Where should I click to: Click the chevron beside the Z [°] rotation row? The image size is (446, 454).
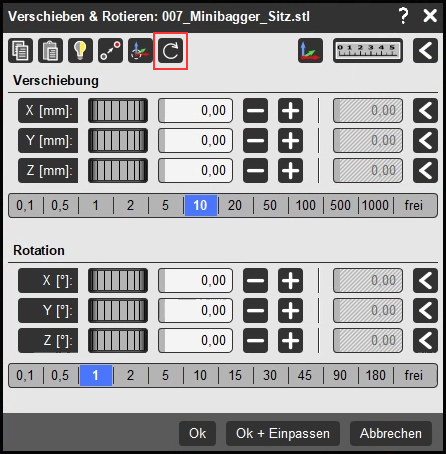[425, 340]
